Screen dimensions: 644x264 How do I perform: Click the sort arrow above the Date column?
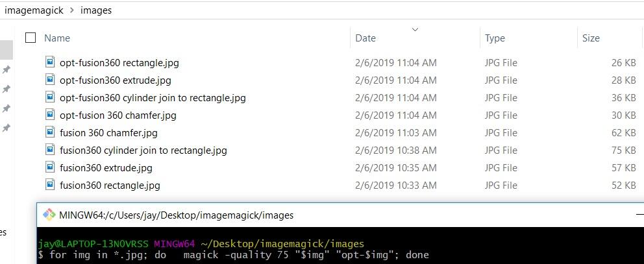pos(415,29)
